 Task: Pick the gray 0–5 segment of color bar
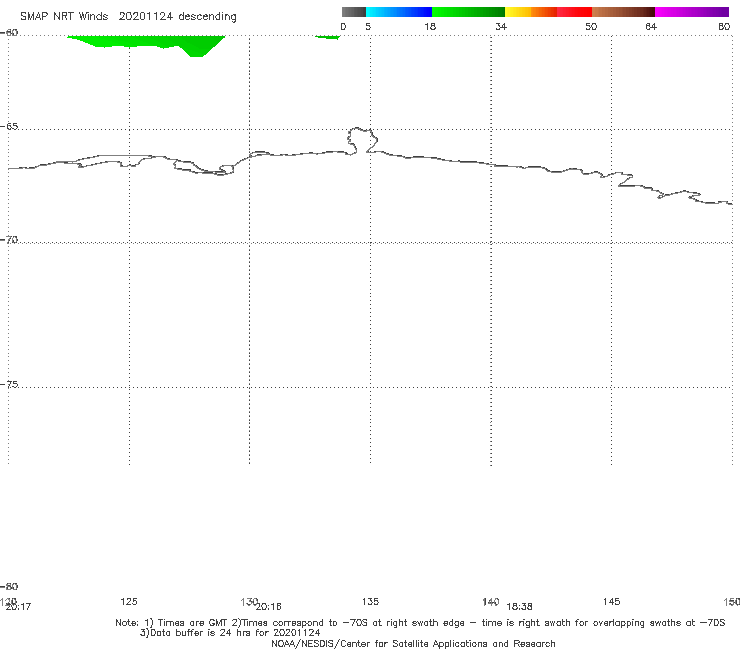pyautogui.click(x=354, y=12)
